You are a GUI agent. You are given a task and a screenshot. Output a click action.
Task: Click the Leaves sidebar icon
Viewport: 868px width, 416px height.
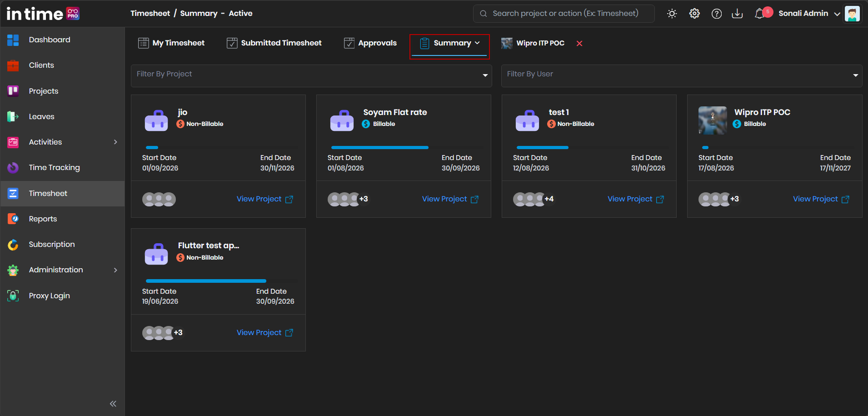[x=13, y=116]
